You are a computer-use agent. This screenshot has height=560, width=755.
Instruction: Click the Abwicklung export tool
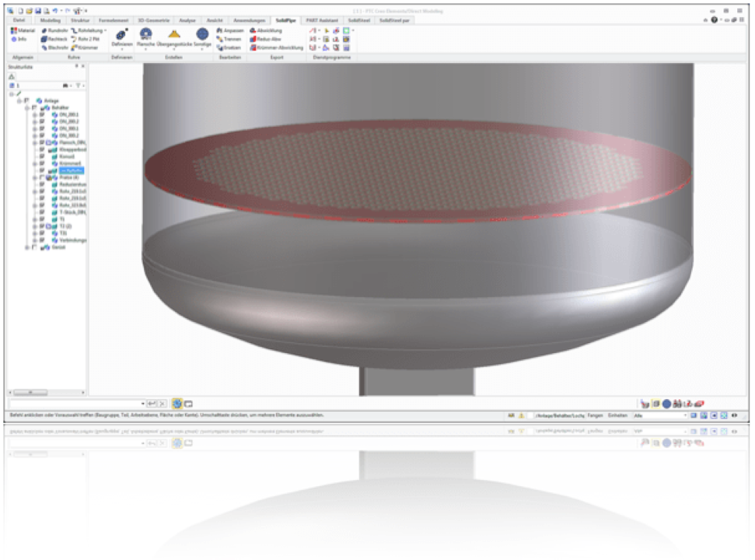tap(264, 30)
